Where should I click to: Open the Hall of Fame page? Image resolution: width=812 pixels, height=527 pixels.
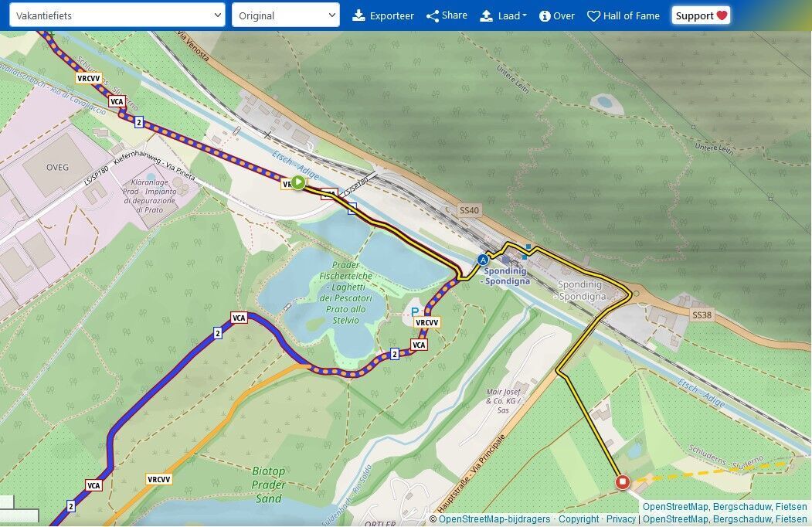[631, 15]
